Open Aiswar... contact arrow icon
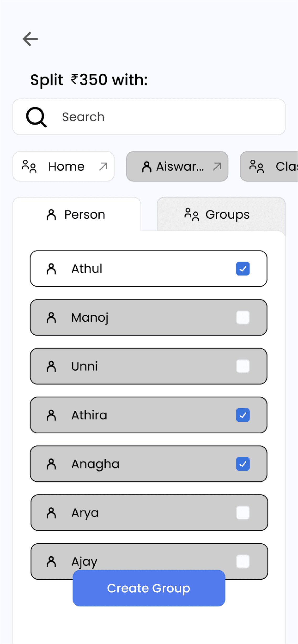298x644 pixels. [x=217, y=167]
